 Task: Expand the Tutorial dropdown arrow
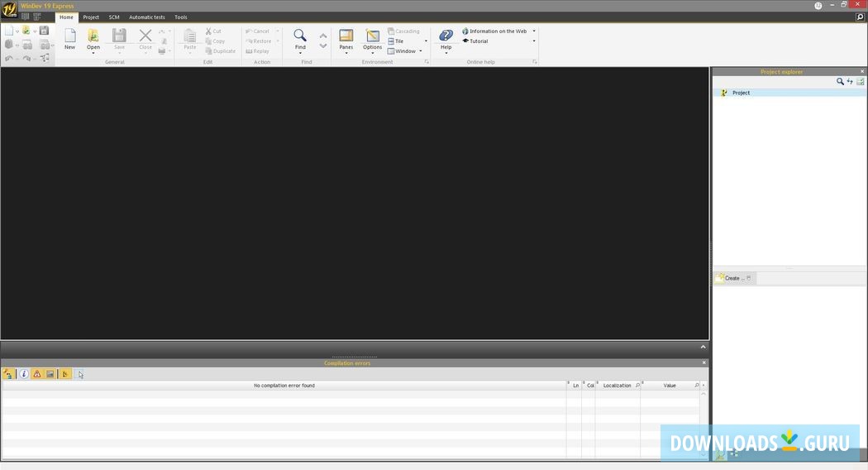tap(534, 41)
